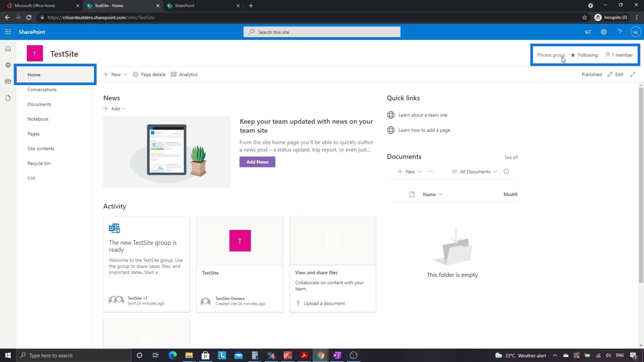Image resolution: width=644 pixels, height=362 pixels.
Task: Go to SharePoint start via house icon
Action: point(8,49)
